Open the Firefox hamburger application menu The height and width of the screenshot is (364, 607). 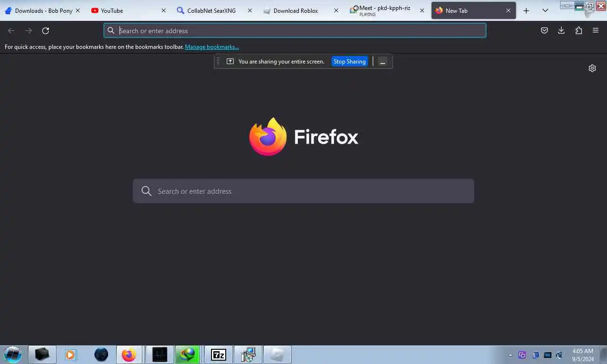596,30
